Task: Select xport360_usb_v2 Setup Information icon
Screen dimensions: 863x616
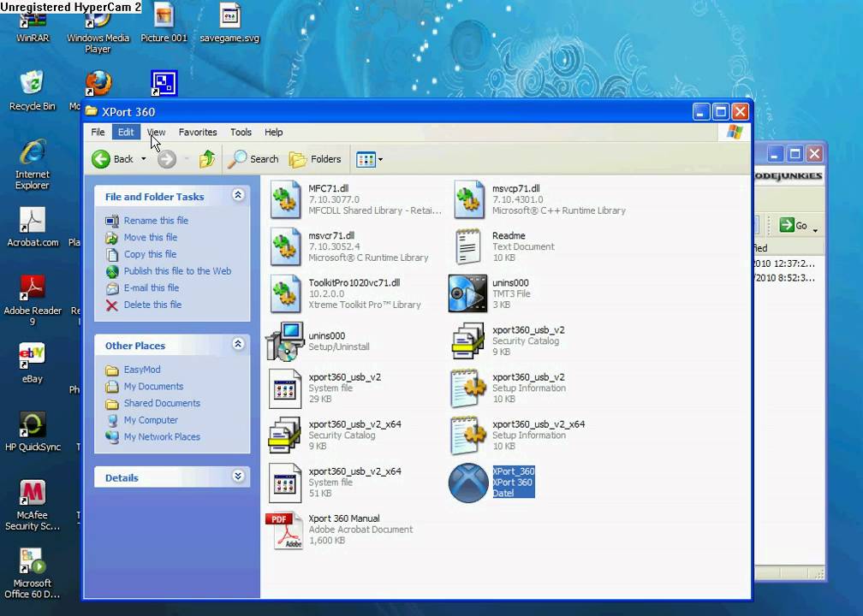Action: (x=467, y=388)
